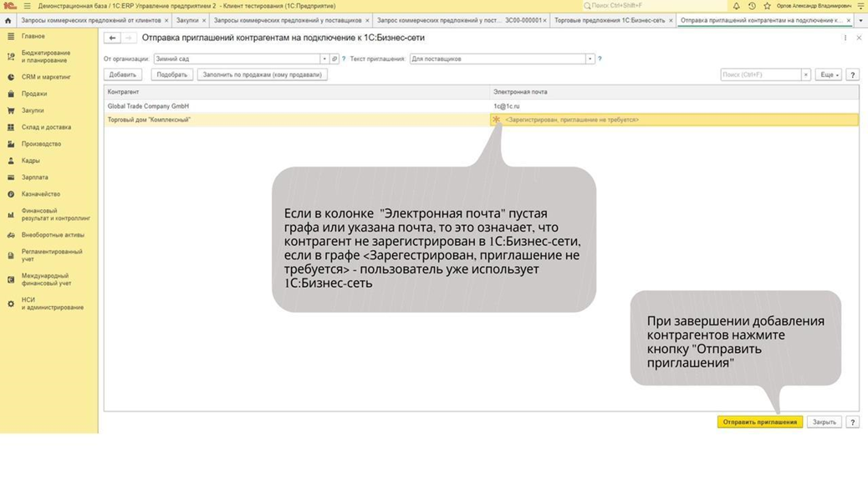
Task: Click Регламентированный учет icon
Action: click(11, 255)
